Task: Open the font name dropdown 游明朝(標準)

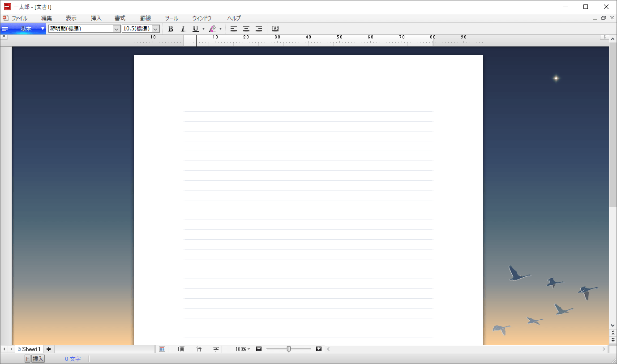Action: point(116,29)
